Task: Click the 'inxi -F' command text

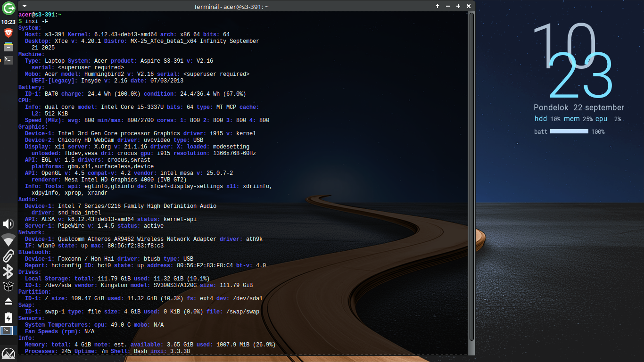Action: click(36, 21)
